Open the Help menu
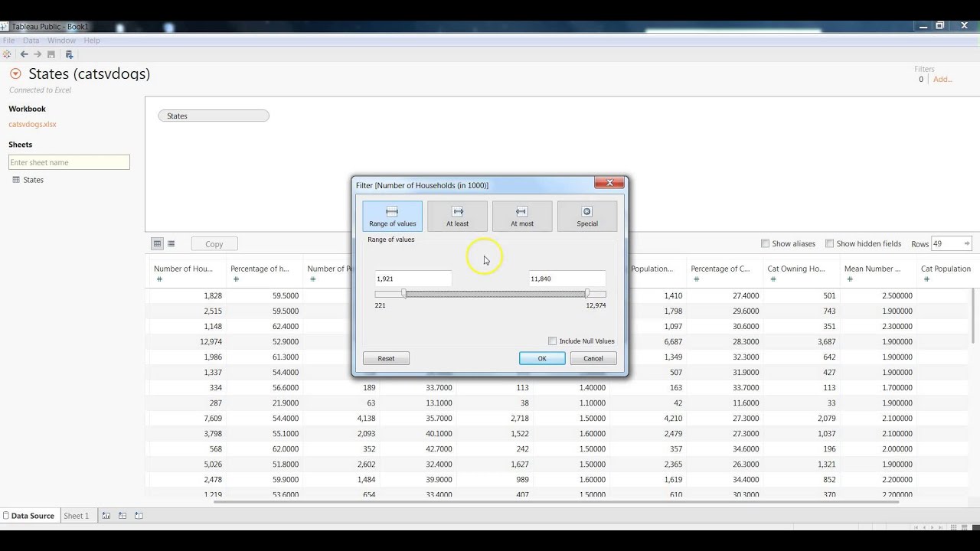This screenshot has height=551, width=980. pos(92,41)
